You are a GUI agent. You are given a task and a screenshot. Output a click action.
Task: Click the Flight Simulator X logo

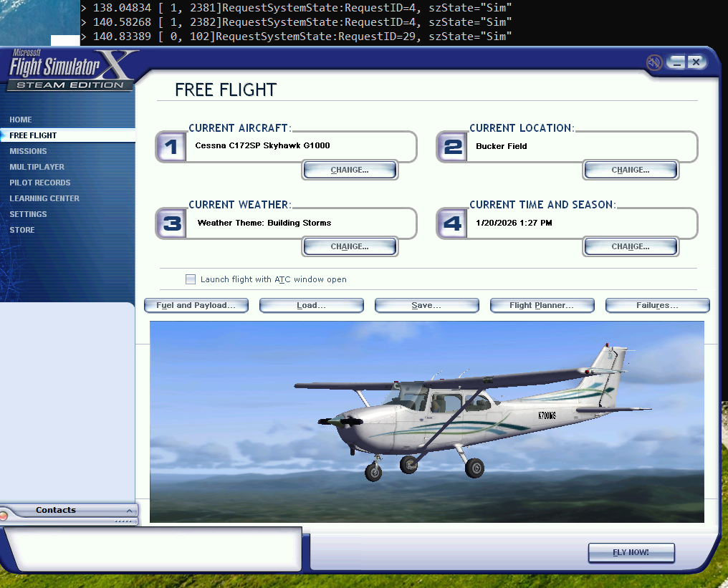pos(70,70)
